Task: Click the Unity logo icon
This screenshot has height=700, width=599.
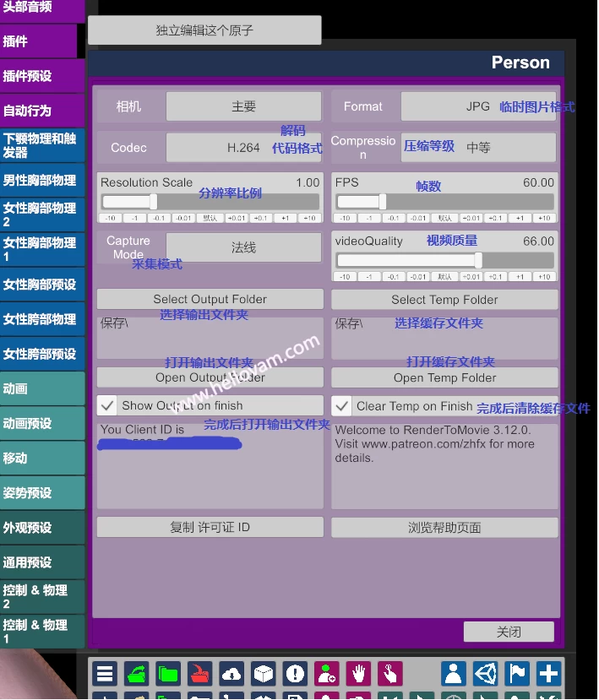Action: point(486,674)
